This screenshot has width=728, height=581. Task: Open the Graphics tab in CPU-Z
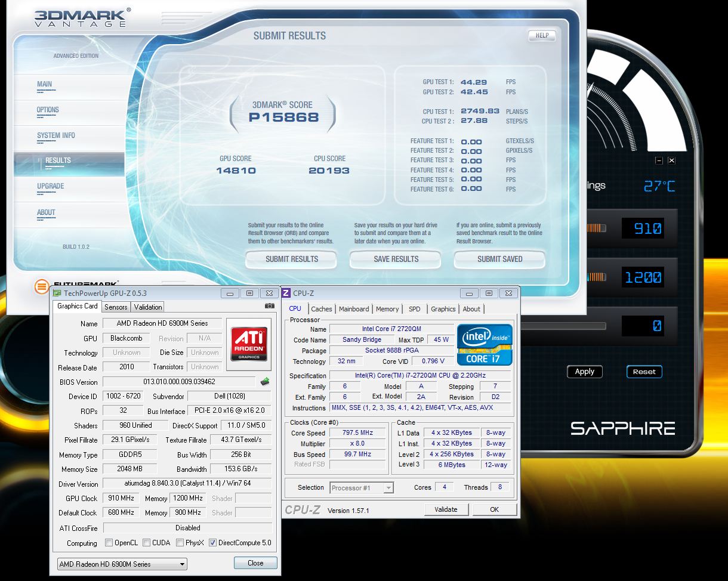(443, 309)
